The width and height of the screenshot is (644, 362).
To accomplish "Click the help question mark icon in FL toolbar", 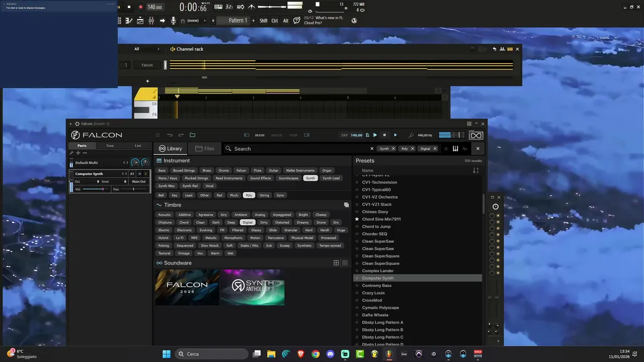I will pos(297,21).
